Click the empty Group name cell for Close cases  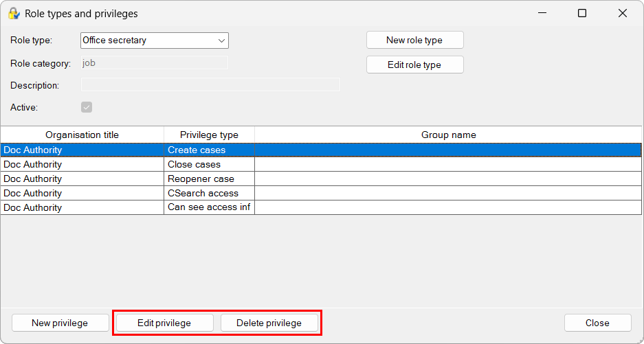448,164
